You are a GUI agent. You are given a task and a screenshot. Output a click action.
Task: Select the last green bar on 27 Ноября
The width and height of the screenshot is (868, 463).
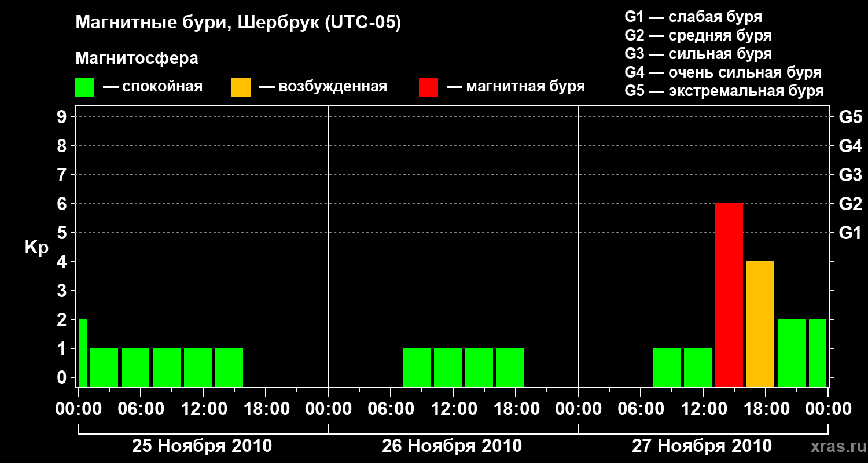click(818, 353)
